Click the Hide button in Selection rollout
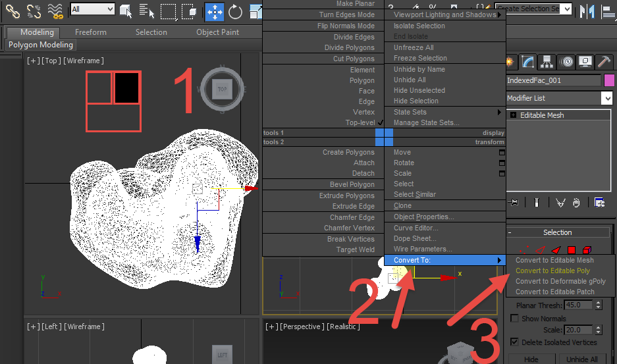The height and width of the screenshot is (364, 617). pos(531,359)
